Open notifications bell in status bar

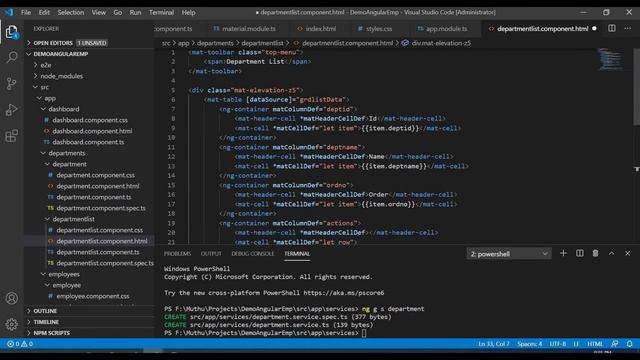click(x=629, y=344)
